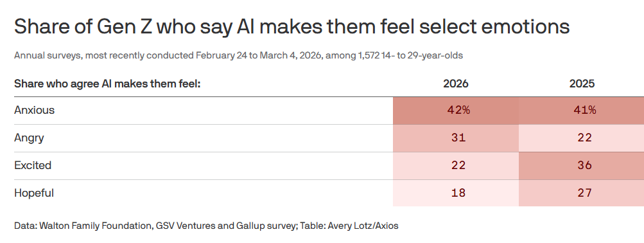This screenshot has width=644, height=243.
Task: Click the Angry 2026 cell showing 31
Action: click(456, 138)
